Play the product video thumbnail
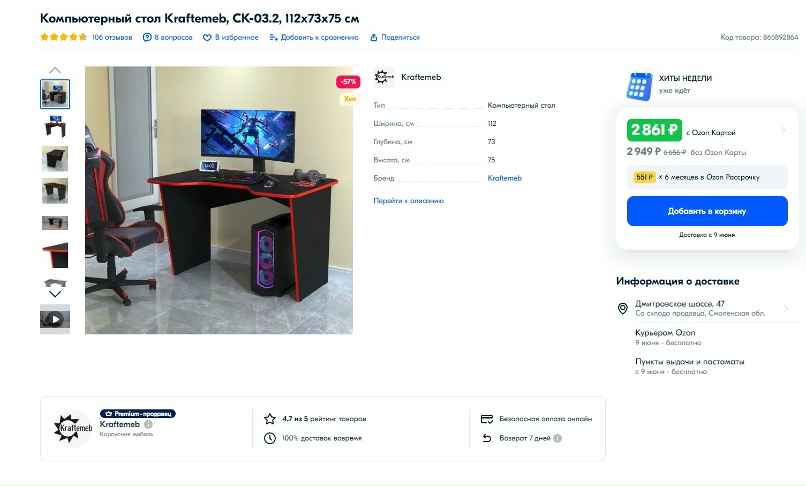Screen dimensions: 806x486 [x=55, y=319]
